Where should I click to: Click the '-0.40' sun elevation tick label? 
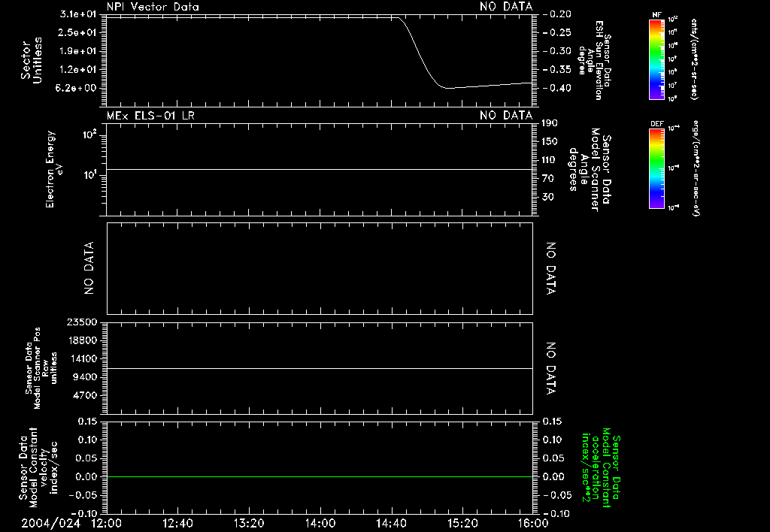tap(557, 89)
